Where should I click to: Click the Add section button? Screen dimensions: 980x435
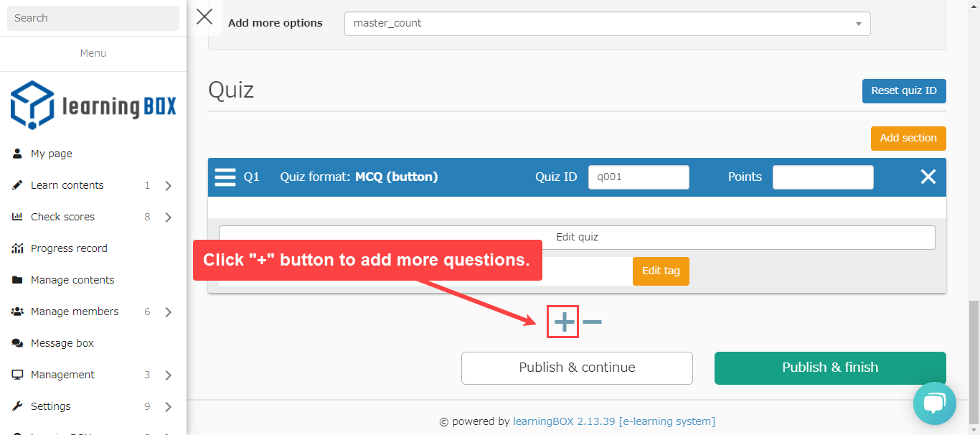(908, 139)
